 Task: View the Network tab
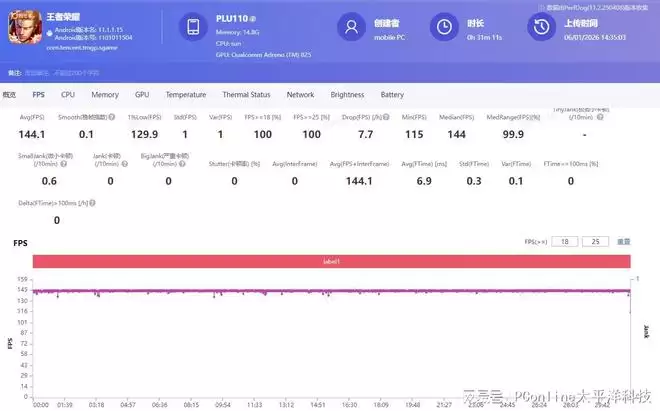pos(300,95)
